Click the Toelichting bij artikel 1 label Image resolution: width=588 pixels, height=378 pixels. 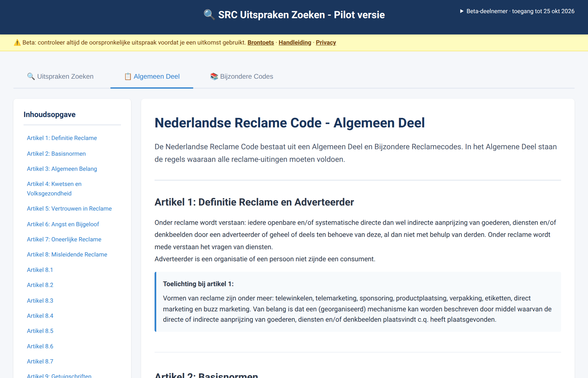tap(198, 284)
